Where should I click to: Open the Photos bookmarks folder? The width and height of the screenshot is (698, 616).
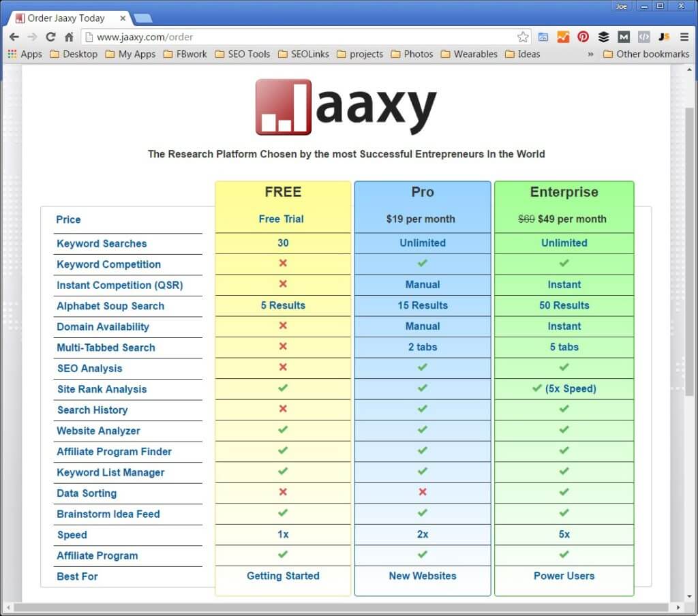(x=412, y=55)
